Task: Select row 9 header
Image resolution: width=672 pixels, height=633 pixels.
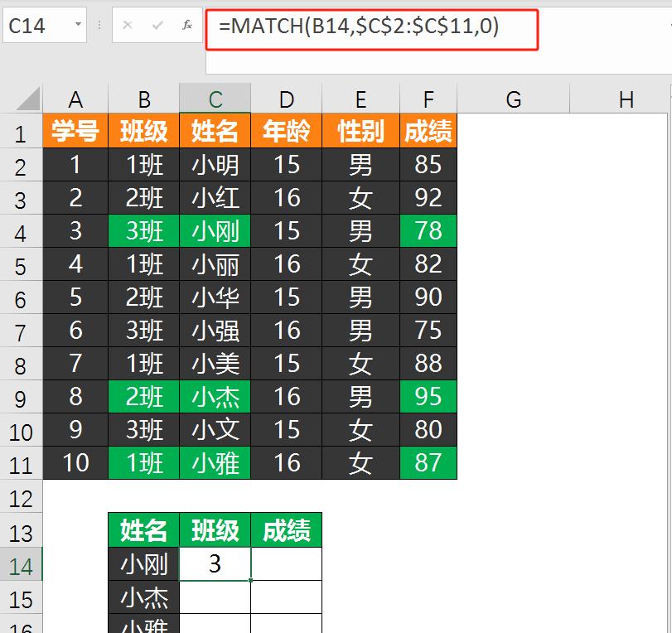Action: coord(21,397)
